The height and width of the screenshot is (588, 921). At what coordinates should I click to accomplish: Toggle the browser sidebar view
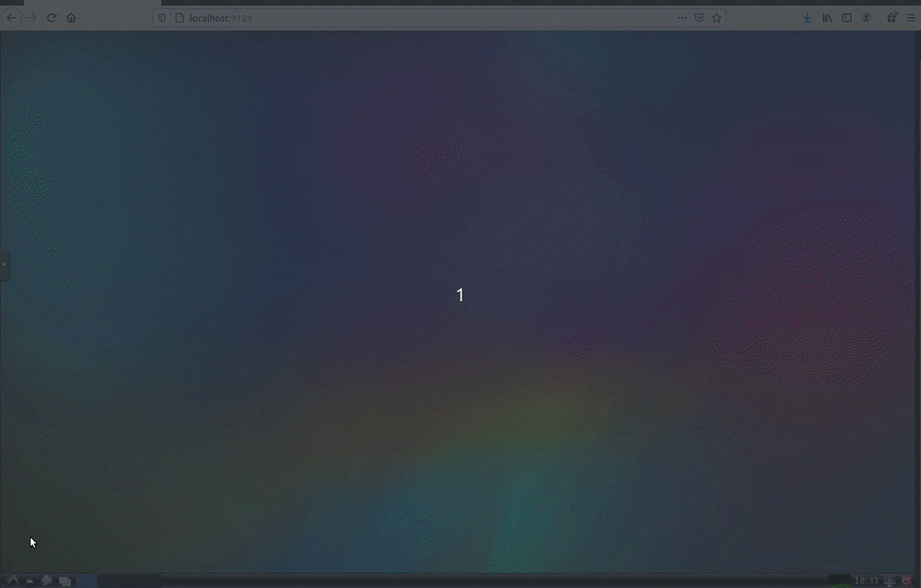[845, 17]
